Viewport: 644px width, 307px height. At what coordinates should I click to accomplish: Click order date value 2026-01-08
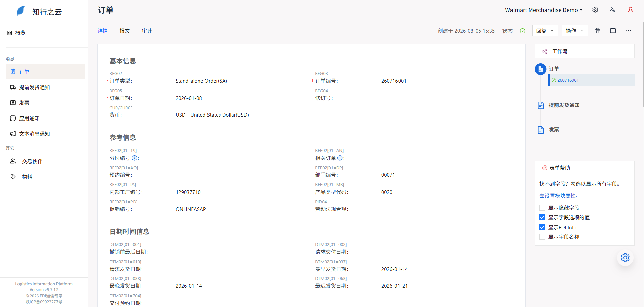(x=189, y=98)
